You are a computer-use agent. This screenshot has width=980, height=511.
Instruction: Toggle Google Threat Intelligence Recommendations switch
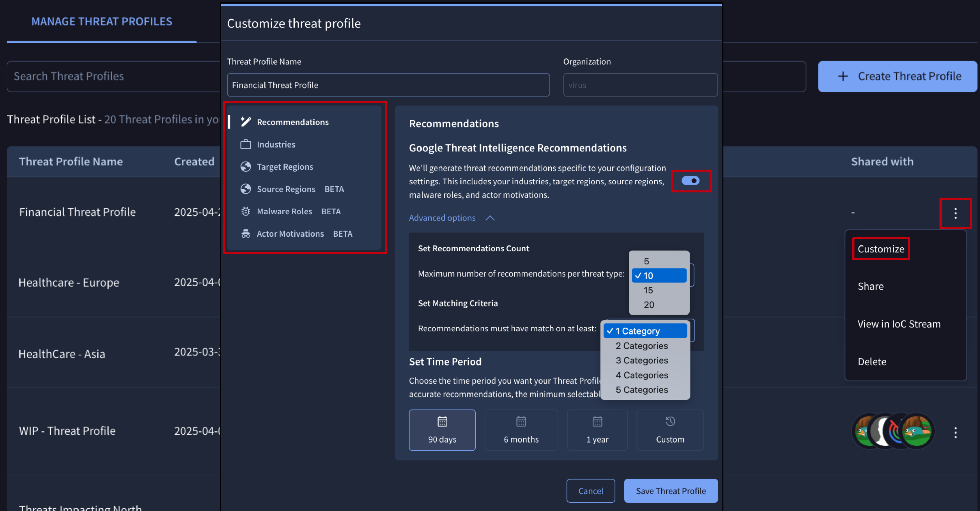pos(690,181)
